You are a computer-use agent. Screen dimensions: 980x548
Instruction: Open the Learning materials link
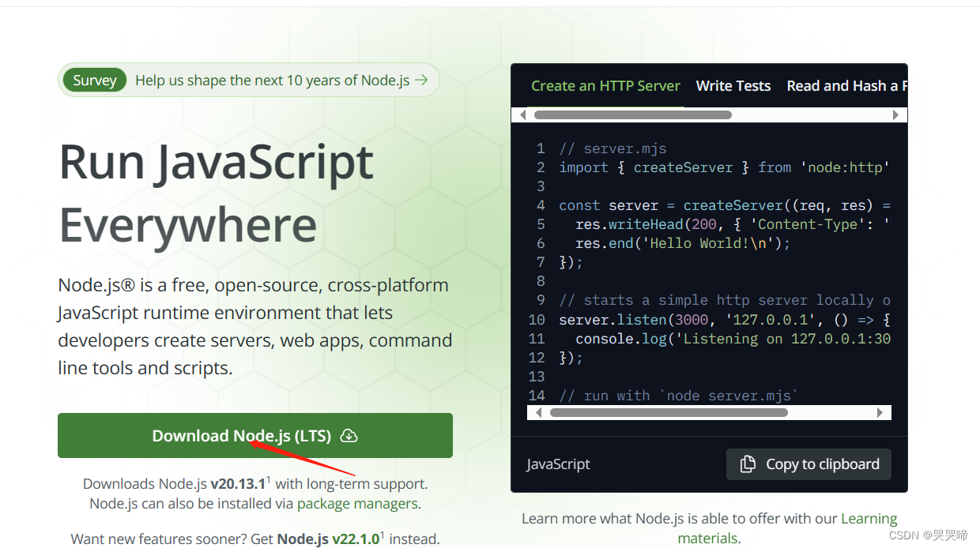[787, 528]
